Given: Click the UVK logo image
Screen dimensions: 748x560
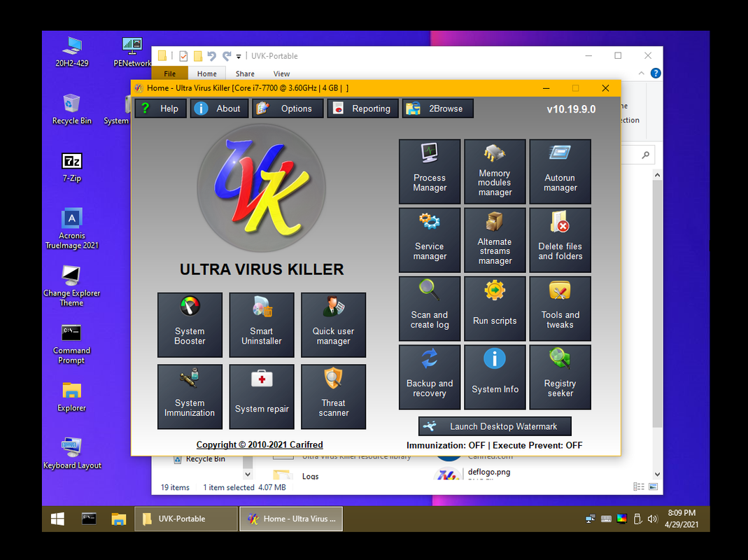Looking at the screenshot, I should [x=262, y=188].
